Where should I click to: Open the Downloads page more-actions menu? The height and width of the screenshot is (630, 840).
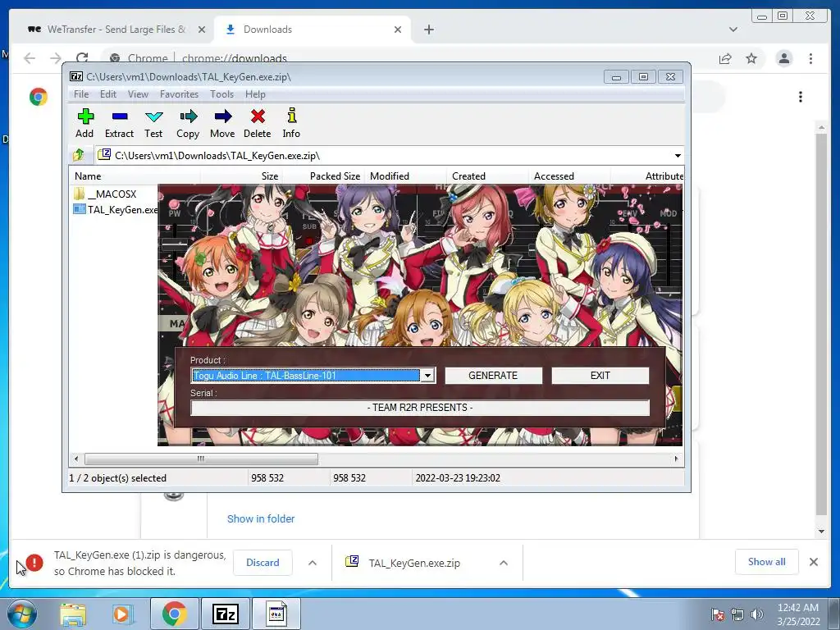pyautogui.click(x=801, y=97)
